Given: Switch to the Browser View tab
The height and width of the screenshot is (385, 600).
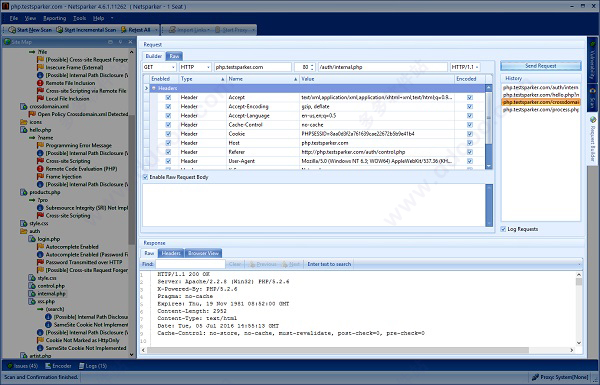Looking at the screenshot, I should [x=203, y=253].
